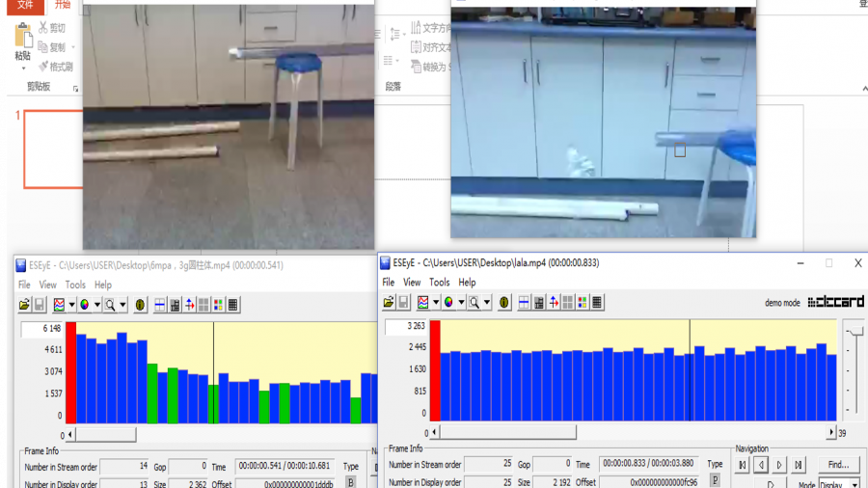Click the round info icon in lala.mp4 toolbar
The image size is (868, 488).
pyautogui.click(x=503, y=302)
